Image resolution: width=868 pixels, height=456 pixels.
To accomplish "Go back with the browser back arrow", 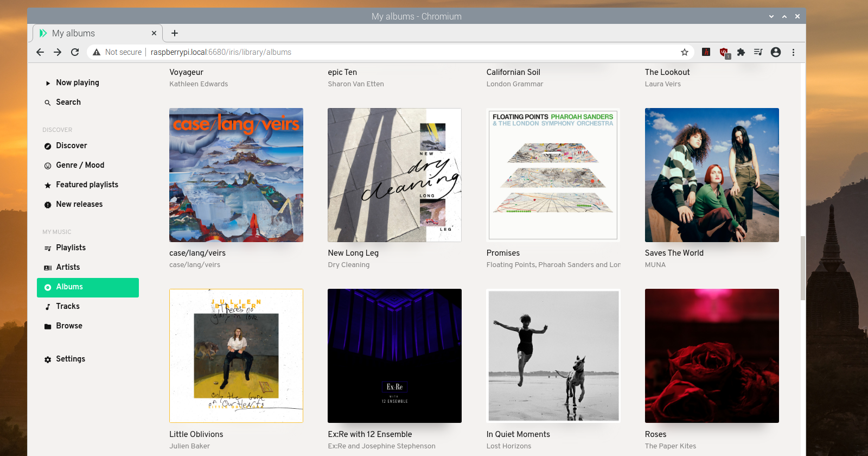I will (40, 52).
